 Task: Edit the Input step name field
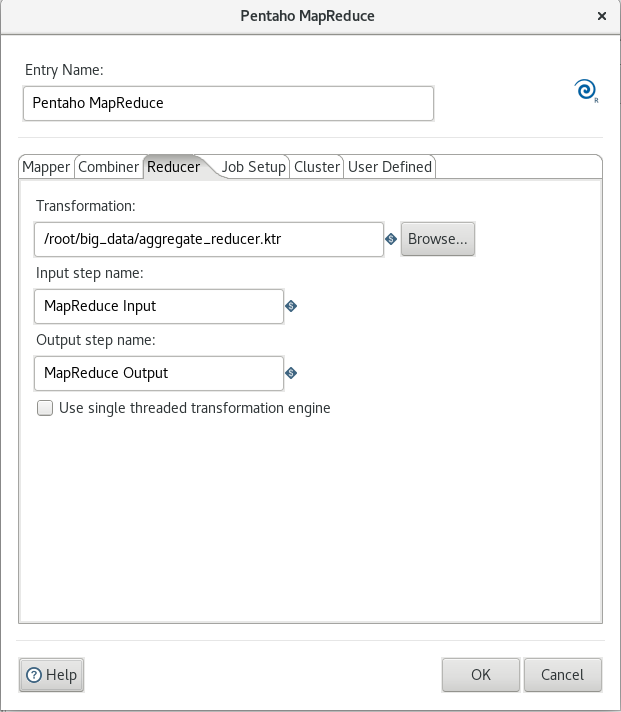[x=159, y=307]
